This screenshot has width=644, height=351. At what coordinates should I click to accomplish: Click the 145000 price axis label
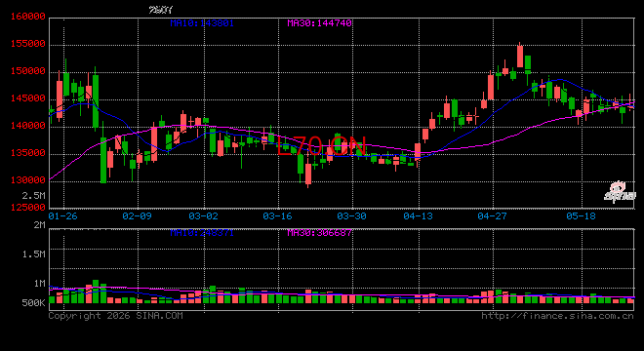click(x=27, y=98)
